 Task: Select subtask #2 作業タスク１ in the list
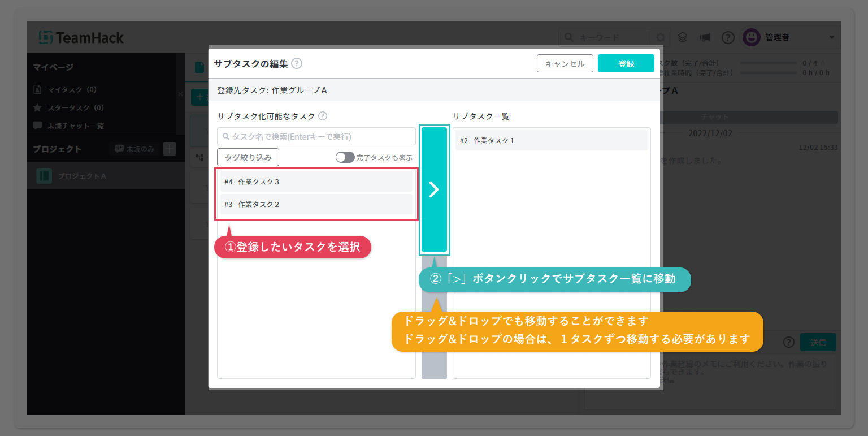coord(552,141)
